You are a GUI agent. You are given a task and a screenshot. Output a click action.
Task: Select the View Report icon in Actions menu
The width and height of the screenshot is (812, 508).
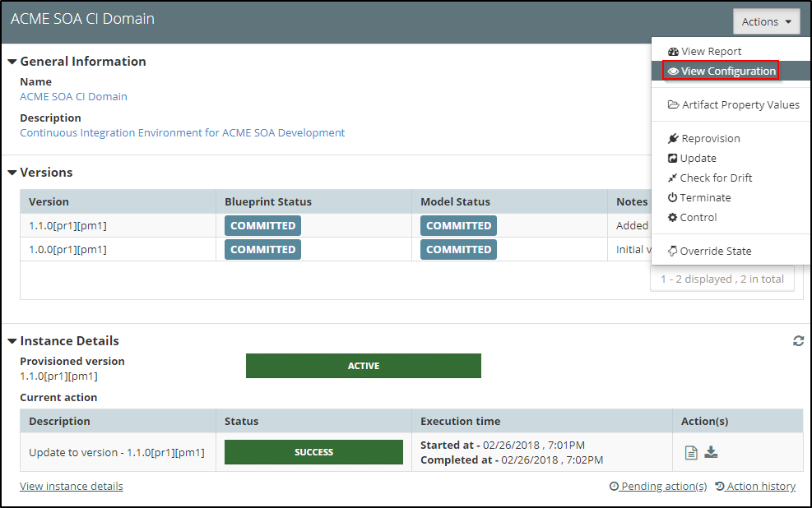[x=672, y=51]
